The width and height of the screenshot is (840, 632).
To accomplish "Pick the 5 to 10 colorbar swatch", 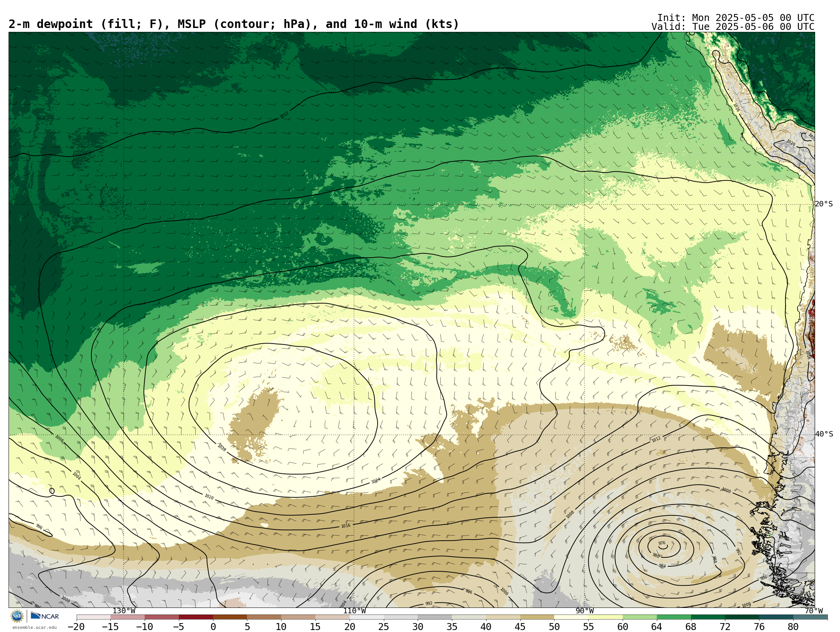I will 264,617.
